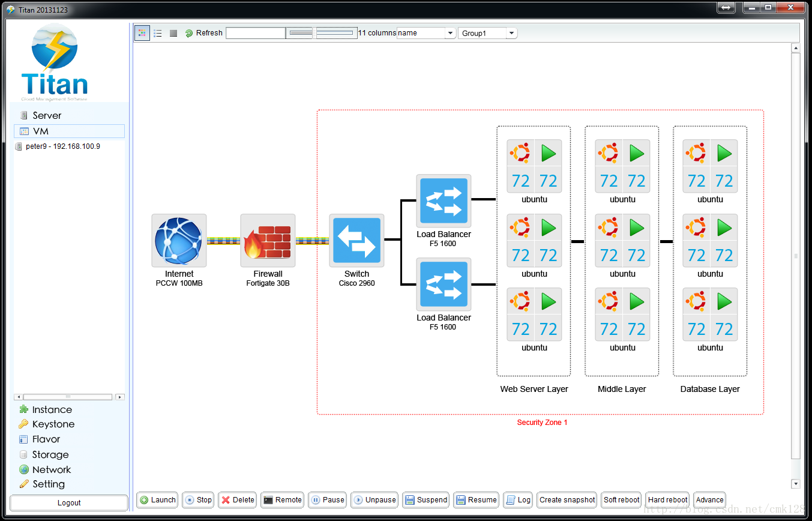Select the Cisco 2960 Switch icon
This screenshot has width=812, height=521.
click(356, 241)
